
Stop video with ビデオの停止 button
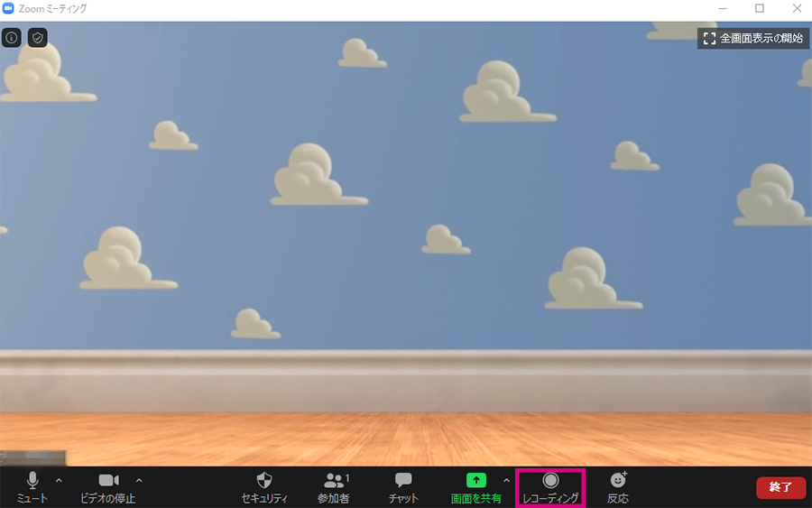click(x=107, y=487)
